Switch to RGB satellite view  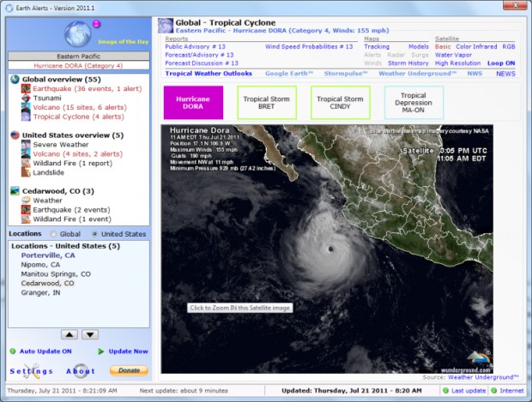[x=509, y=47]
